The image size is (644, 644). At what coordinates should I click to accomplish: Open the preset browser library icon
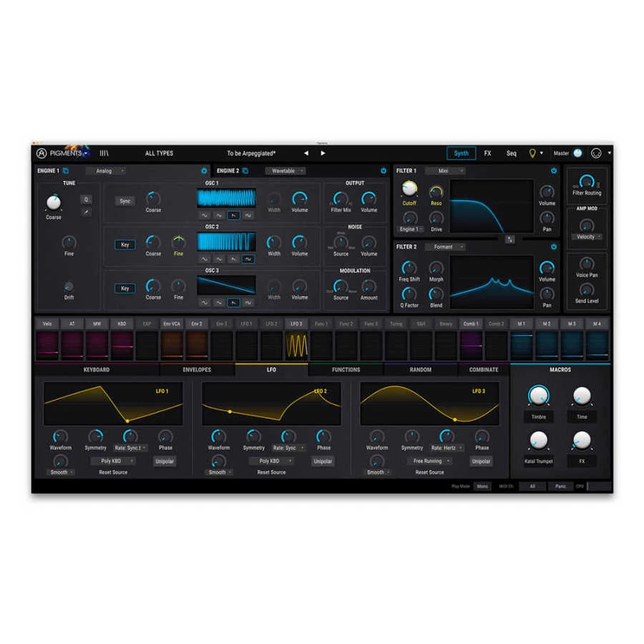[x=104, y=153]
